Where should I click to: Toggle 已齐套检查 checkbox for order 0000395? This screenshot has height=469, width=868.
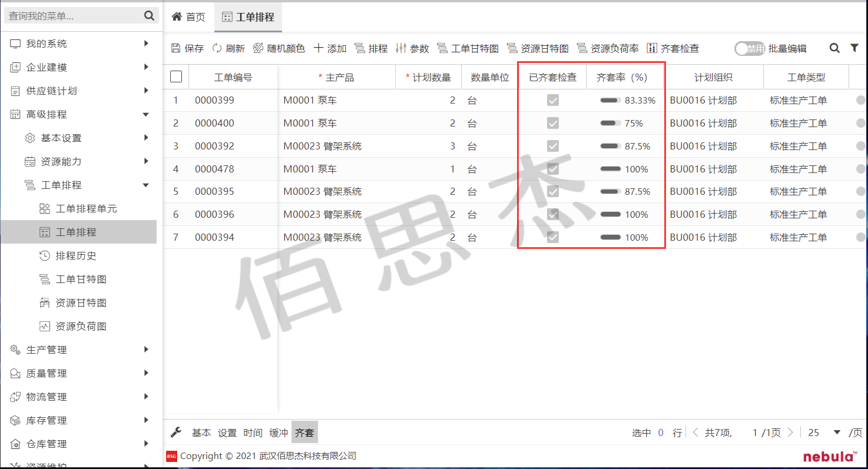pos(552,192)
